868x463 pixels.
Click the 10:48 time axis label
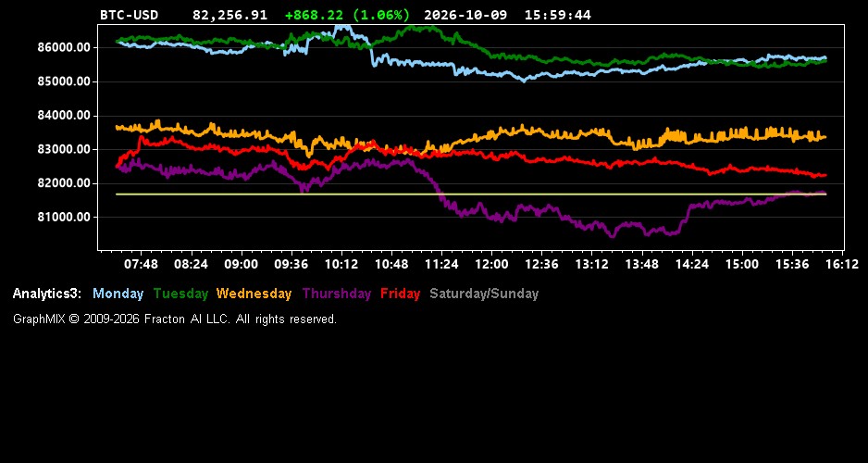coord(391,264)
